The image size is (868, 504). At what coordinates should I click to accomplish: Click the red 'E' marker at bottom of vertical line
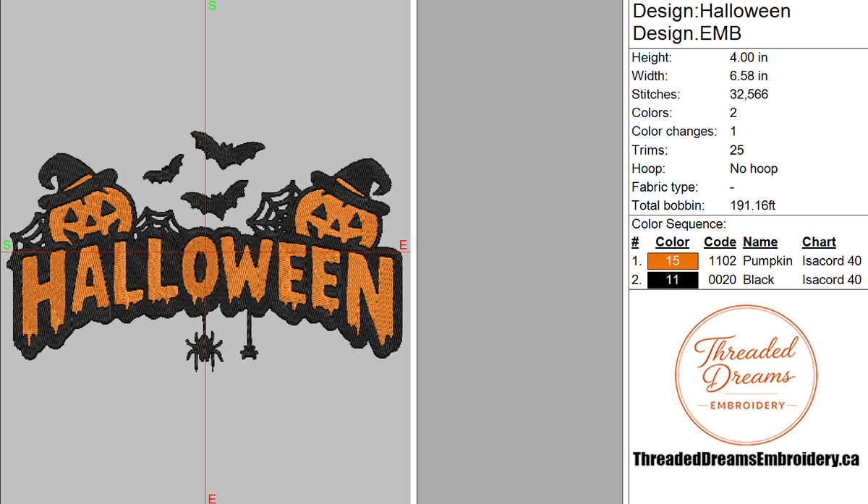(x=212, y=498)
